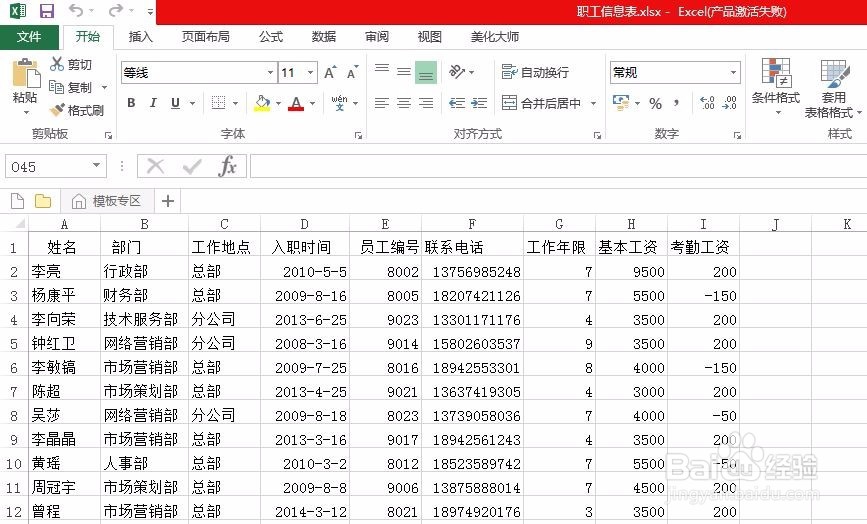Switch to the 公式 tab

tap(271, 36)
